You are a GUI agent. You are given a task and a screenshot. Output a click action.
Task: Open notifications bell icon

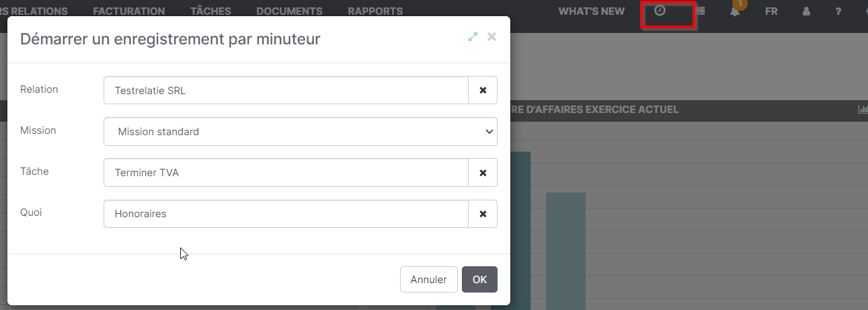click(735, 11)
